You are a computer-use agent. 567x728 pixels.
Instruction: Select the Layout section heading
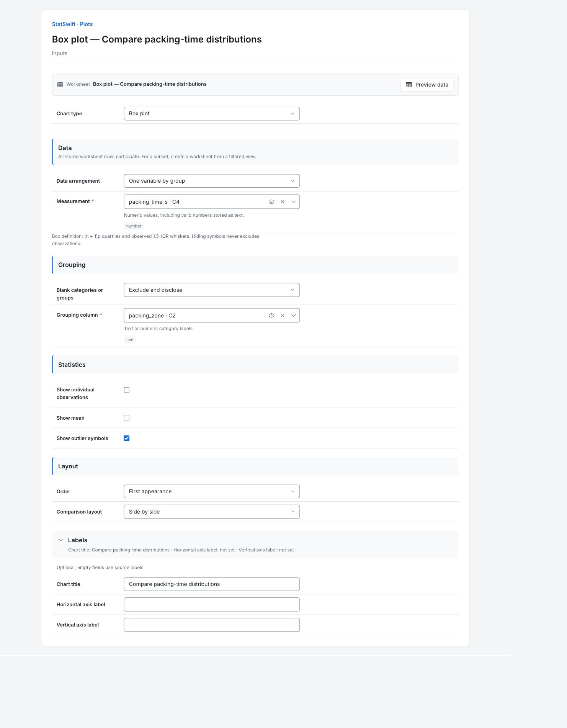(x=68, y=466)
